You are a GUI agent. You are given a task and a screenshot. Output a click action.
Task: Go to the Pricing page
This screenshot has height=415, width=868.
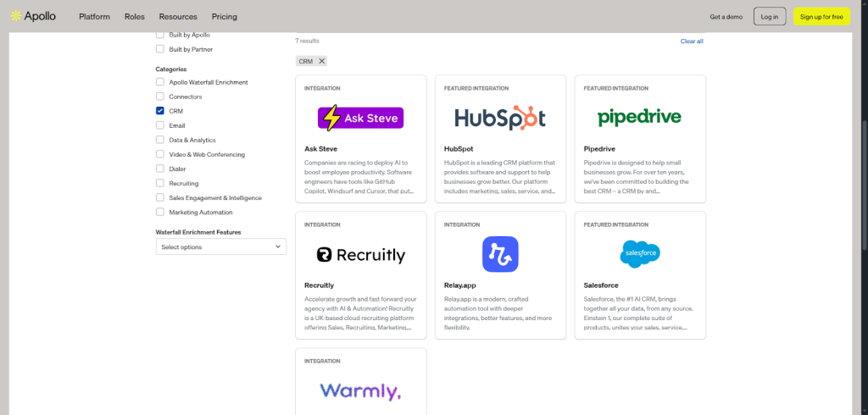224,17
